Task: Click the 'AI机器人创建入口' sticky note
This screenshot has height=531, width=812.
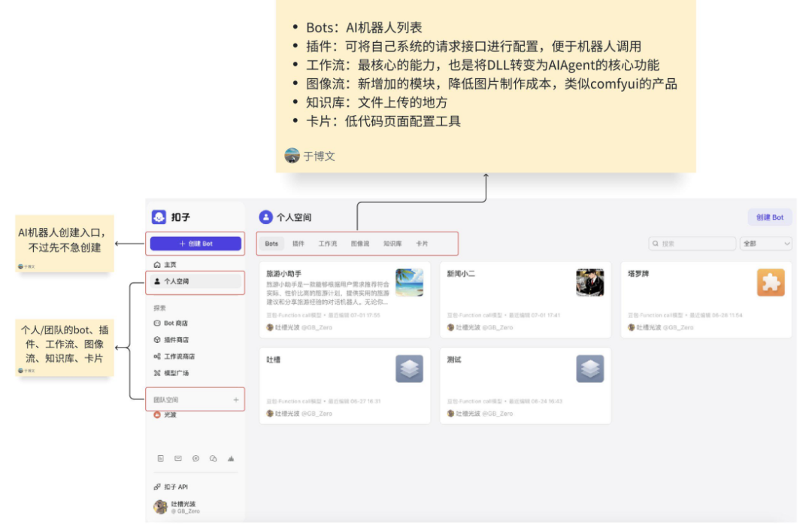Action: click(64, 244)
